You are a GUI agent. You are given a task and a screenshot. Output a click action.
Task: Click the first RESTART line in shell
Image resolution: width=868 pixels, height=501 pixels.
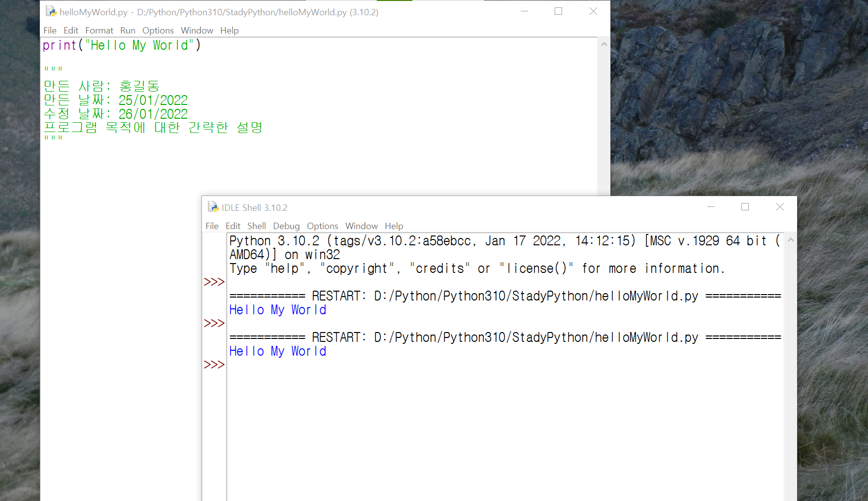(505, 296)
